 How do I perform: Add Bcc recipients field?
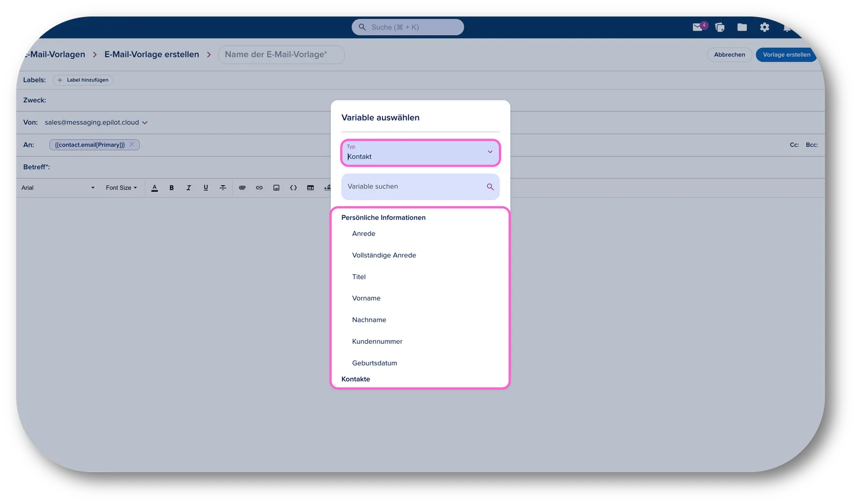(811, 145)
